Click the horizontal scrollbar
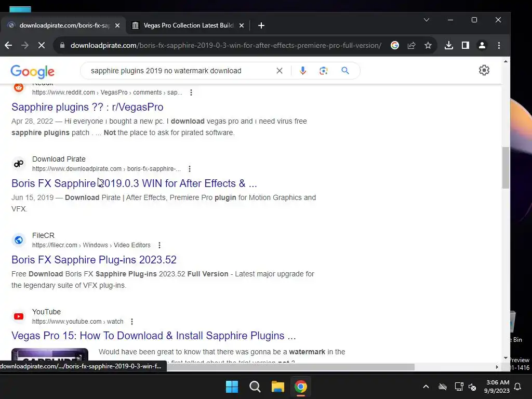This screenshot has height=399, width=532. (290, 367)
